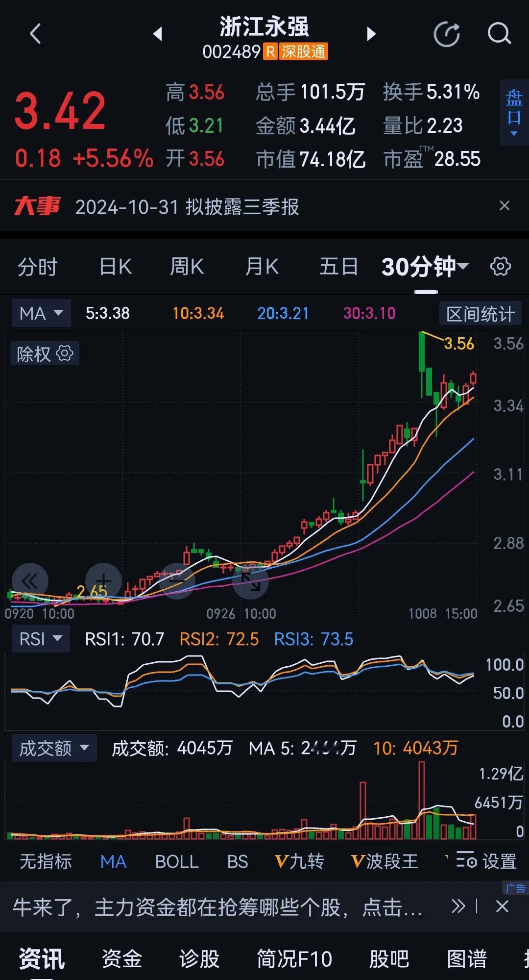Jump chart back with double-left arrow
This screenshot has height=980, width=529.
(x=30, y=581)
